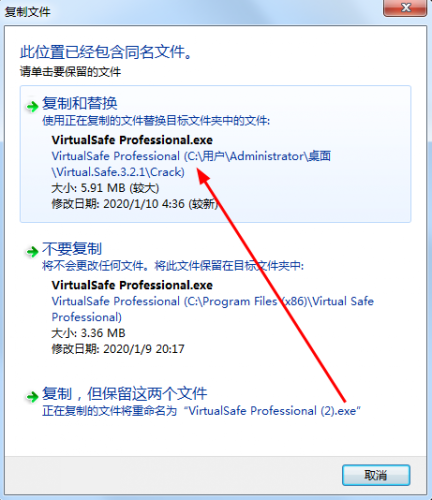Click 修改日期: 2020/1/9 20:17 line
Viewport: 432px width, 500px height.
[x=118, y=349]
